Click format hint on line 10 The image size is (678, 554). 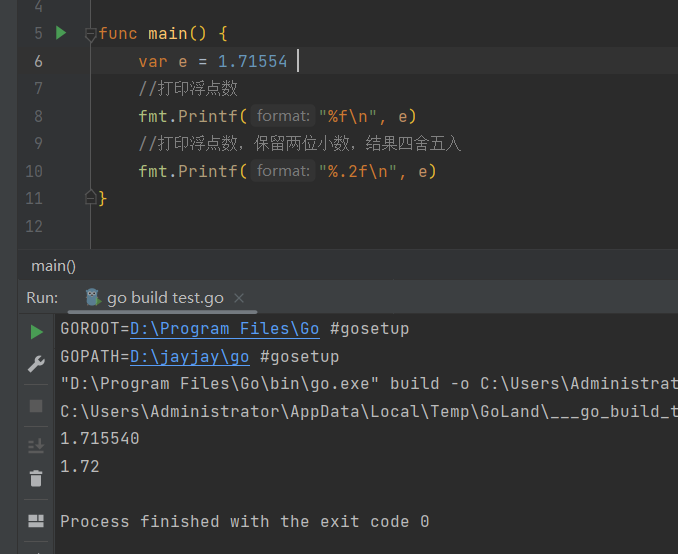pyautogui.click(x=283, y=171)
